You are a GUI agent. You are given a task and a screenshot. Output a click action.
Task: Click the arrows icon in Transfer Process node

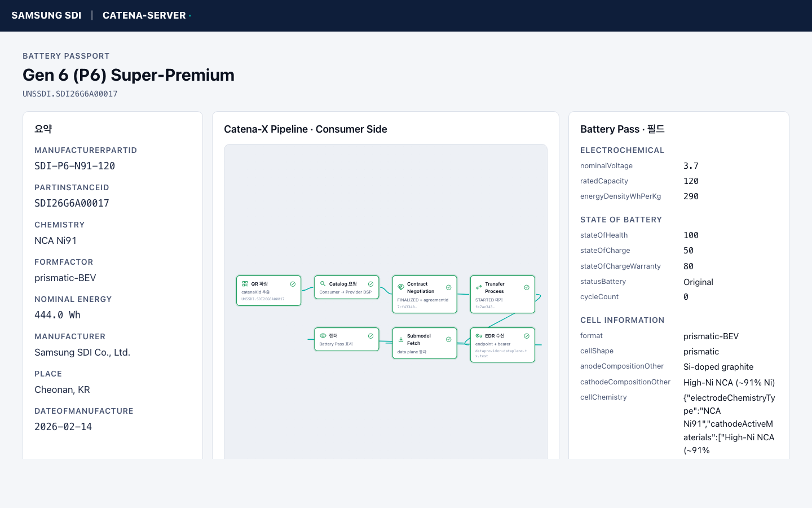click(x=479, y=287)
